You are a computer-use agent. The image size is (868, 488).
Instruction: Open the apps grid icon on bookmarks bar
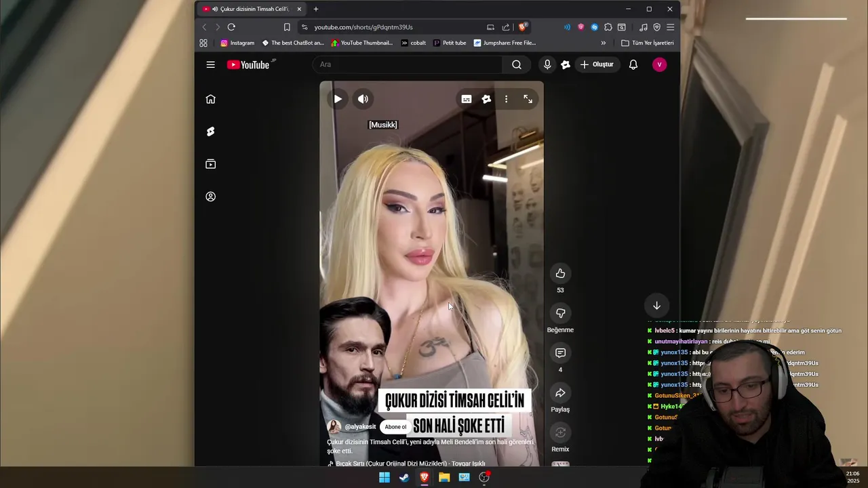click(203, 43)
